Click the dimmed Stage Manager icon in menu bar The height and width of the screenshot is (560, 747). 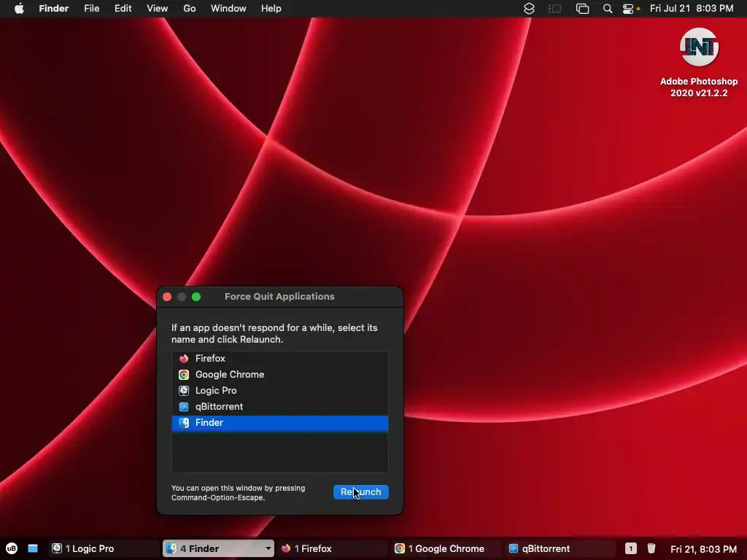pos(555,9)
